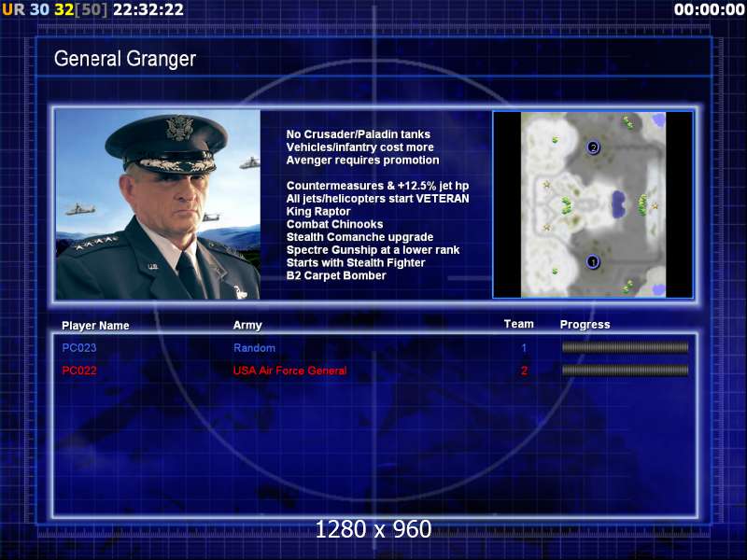Image resolution: width=747 pixels, height=560 pixels.
Task: Click the B2 Carpet Bomber trait line
Action: (x=336, y=275)
